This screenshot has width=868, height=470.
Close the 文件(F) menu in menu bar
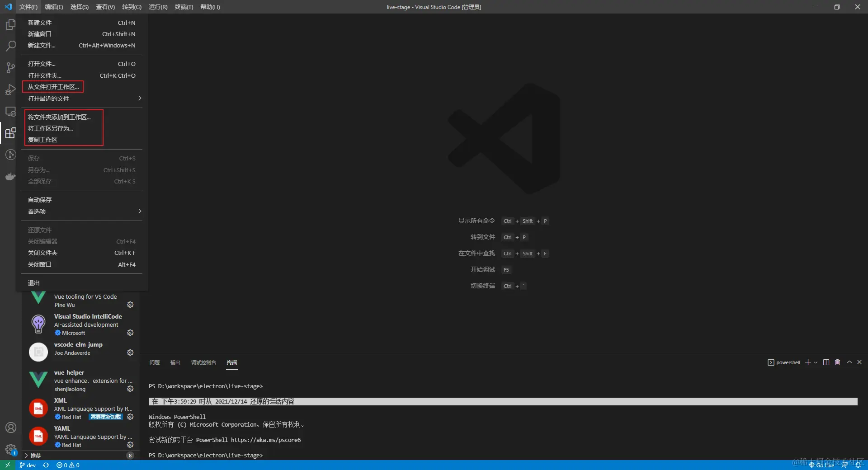[28, 7]
